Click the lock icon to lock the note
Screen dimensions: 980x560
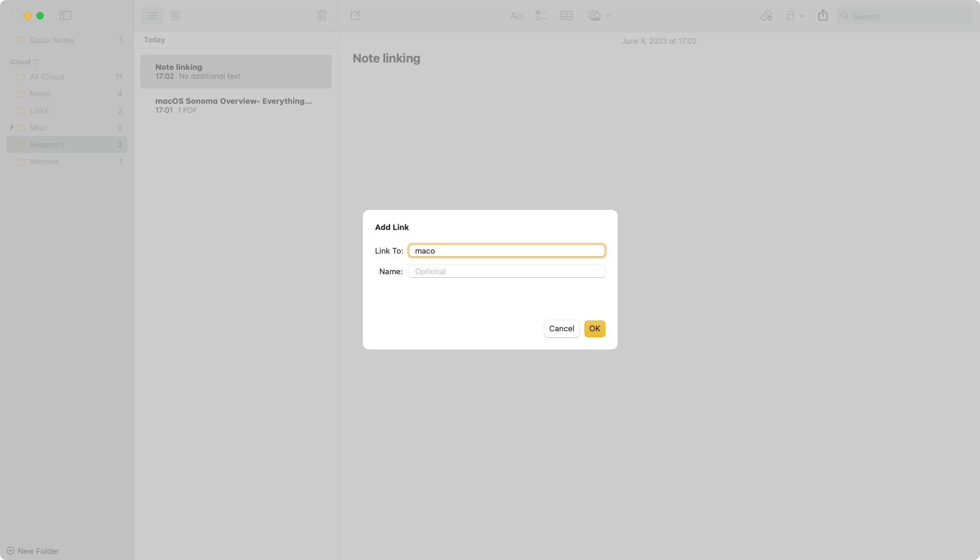[790, 15]
